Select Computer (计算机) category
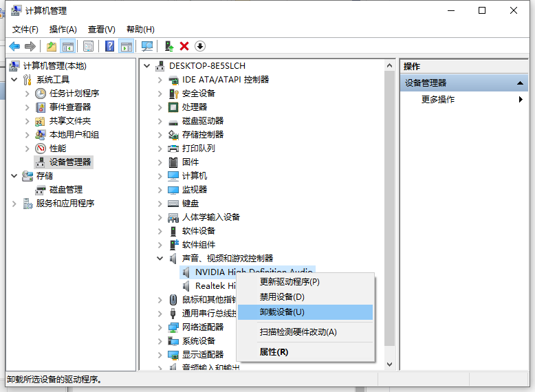 (x=195, y=175)
